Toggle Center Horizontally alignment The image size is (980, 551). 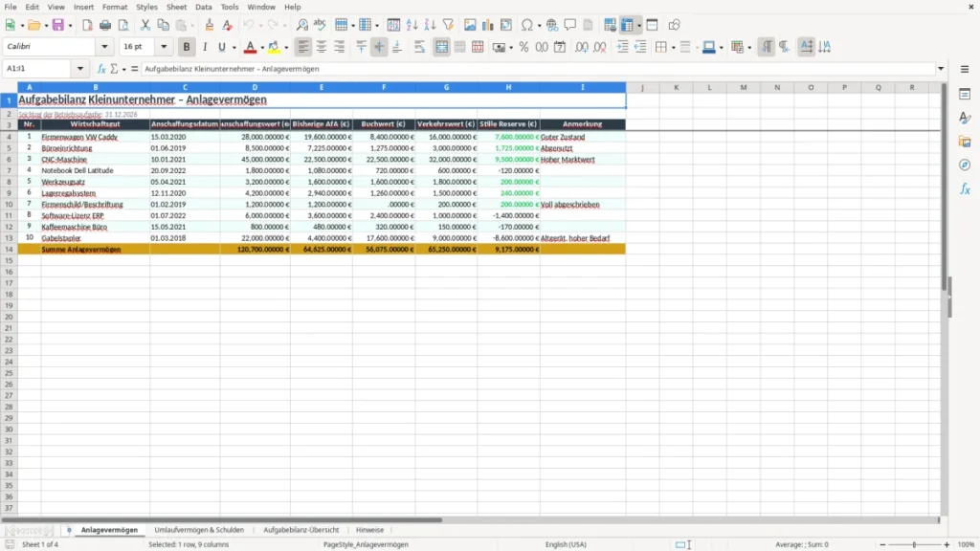[322, 47]
